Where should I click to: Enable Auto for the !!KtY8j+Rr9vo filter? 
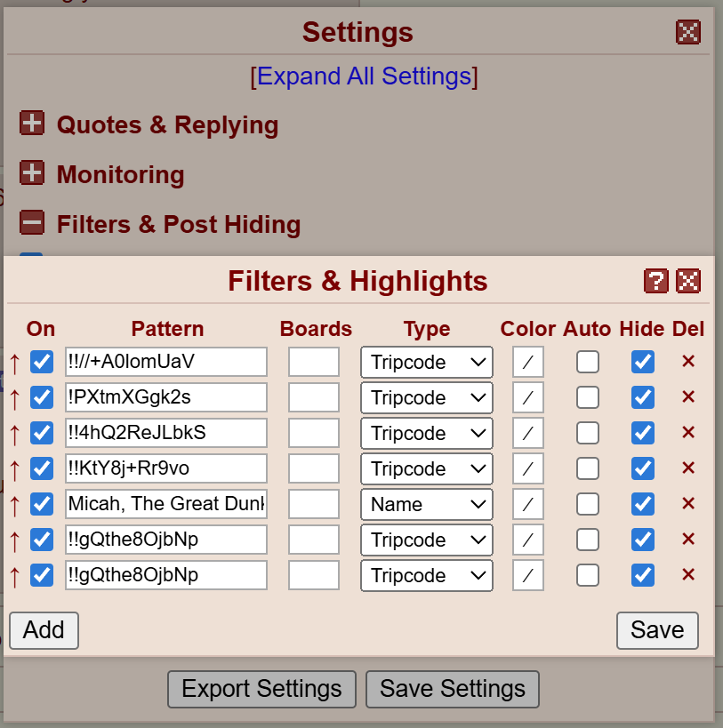coord(588,468)
